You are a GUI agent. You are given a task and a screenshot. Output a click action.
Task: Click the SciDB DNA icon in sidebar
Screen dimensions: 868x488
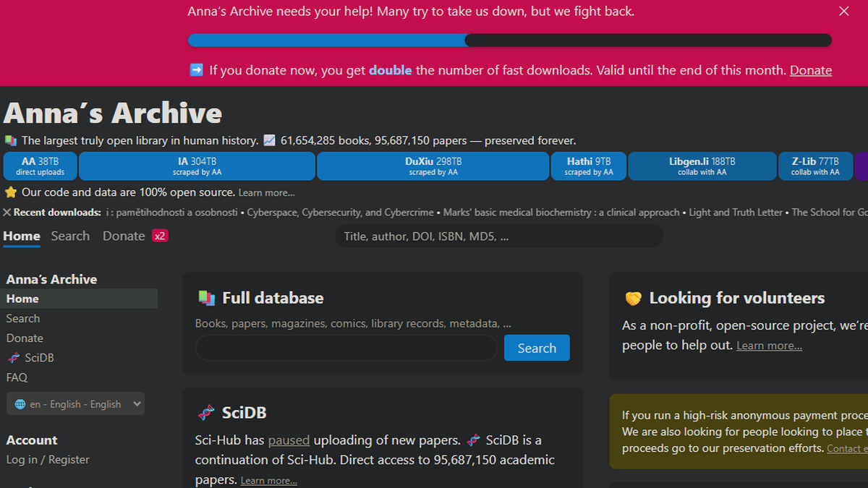[14, 358]
